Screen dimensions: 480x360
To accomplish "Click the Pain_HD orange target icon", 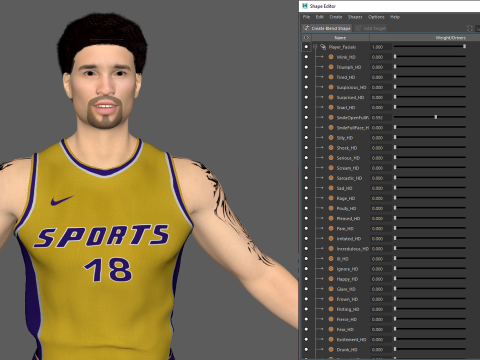I will click(331, 228).
